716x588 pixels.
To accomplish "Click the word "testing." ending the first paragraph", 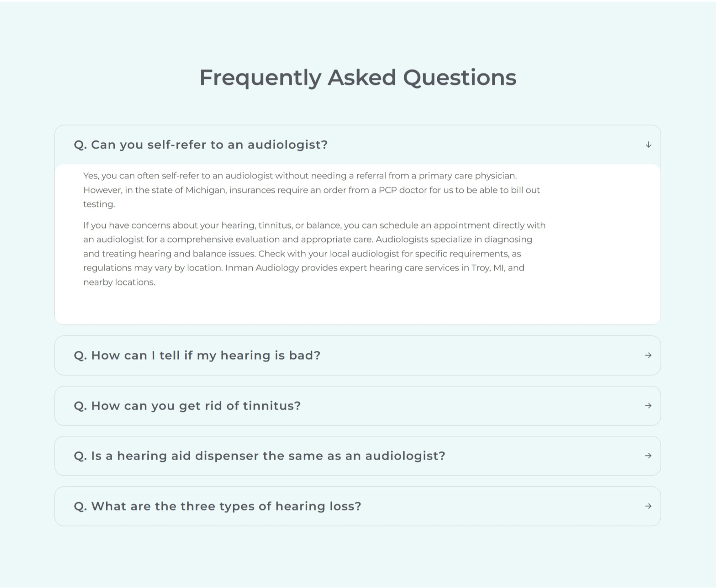I will [99, 204].
